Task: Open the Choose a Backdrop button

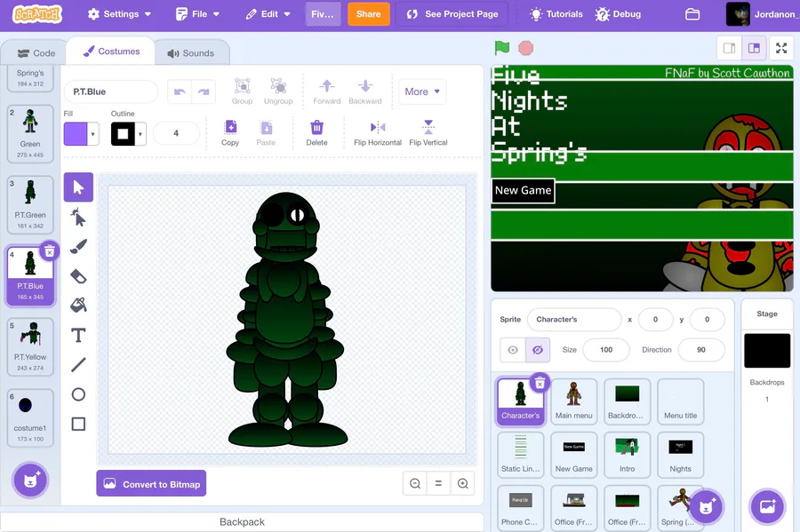Action: [x=767, y=506]
